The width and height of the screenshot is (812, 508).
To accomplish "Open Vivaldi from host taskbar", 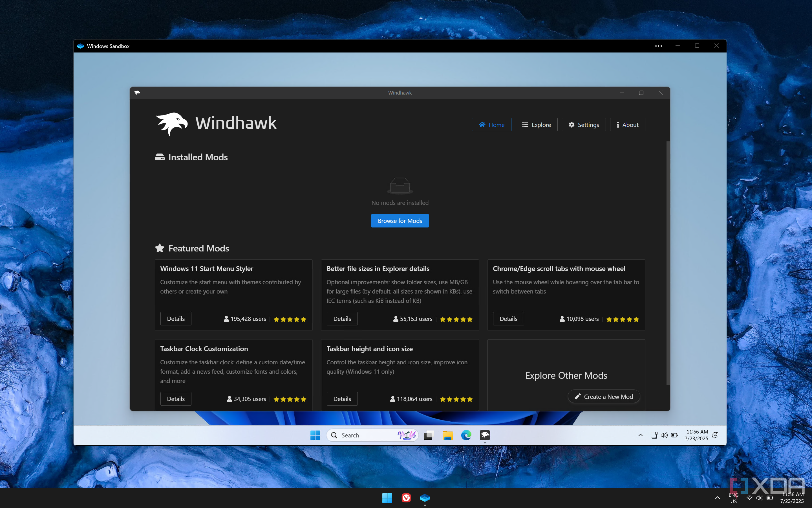I will (406, 498).
